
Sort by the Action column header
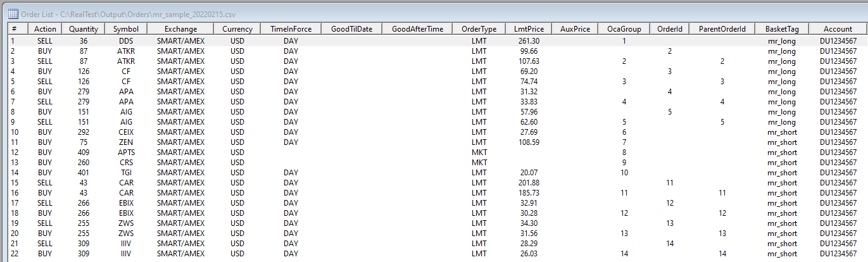pos(45,29)
